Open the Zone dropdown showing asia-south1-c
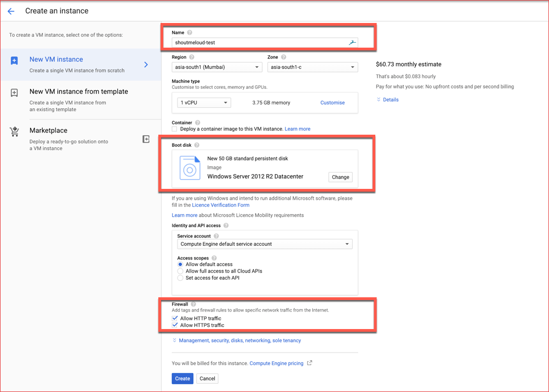 coord(312,66)
